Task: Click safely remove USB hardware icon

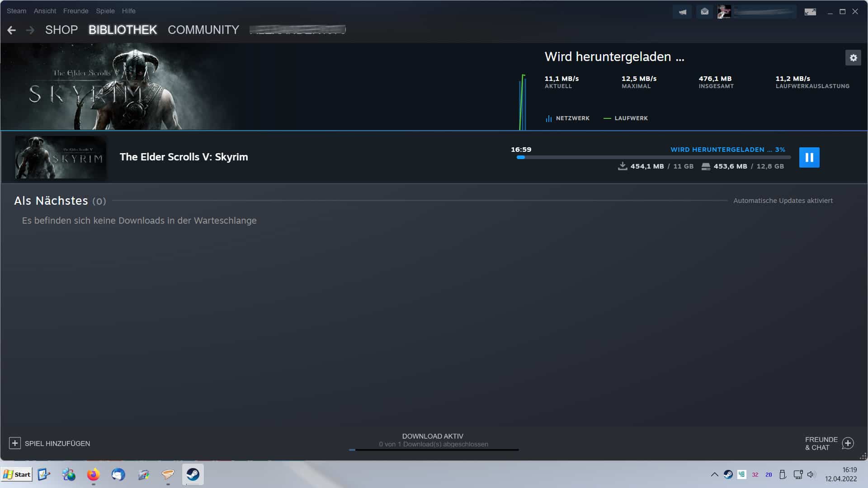Action: point(783,474)
